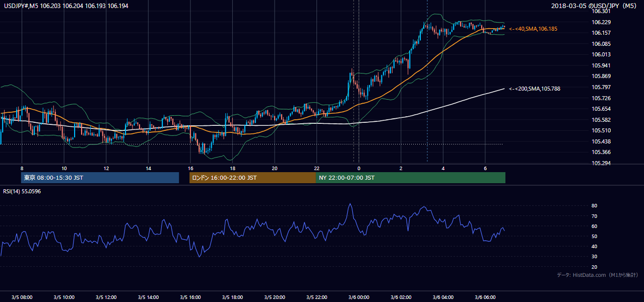Click RSI scale value 50

tap(594, 236)
